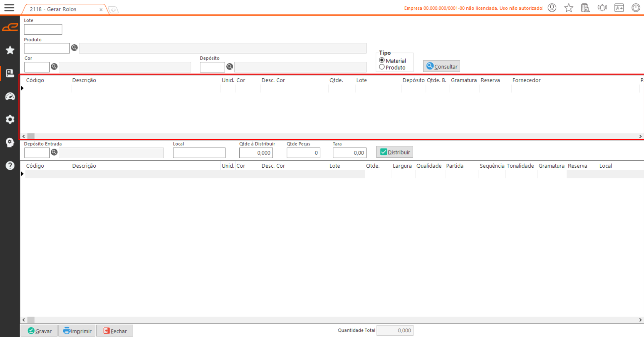Screen dimensions: 644x337
Task: Select the Material radio option
Action: 382,60
